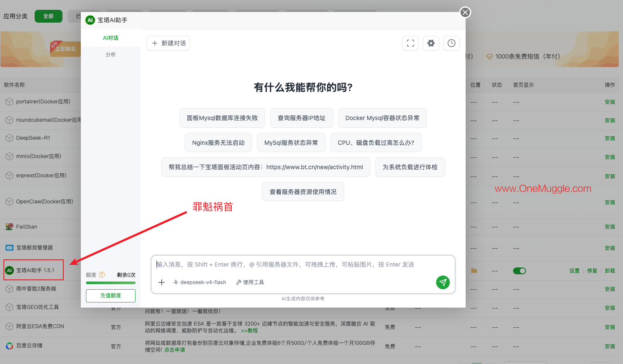The width and height of the screenshot is (623, 364).
Task: Choose suggestion Nginx服务无法启动
Action: click(x=218, y=143)
